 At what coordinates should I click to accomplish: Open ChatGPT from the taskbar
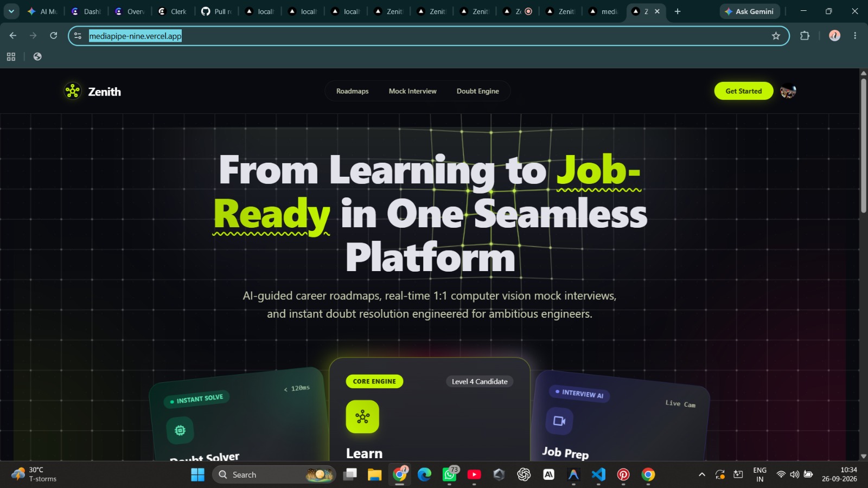(524, 475)
